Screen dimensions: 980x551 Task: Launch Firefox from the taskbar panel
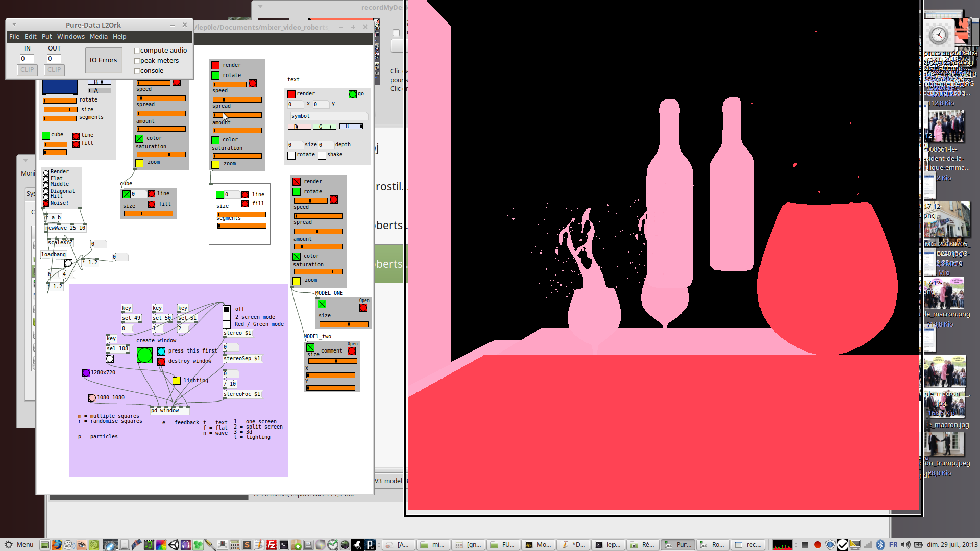[57, 545]
